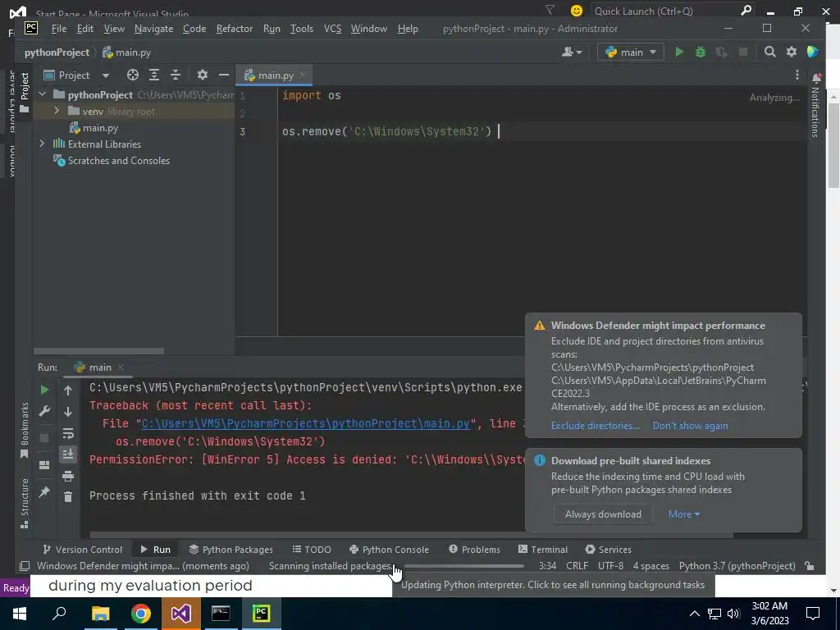Open PyCharm from the Windows taskbar

pos(262,614)
